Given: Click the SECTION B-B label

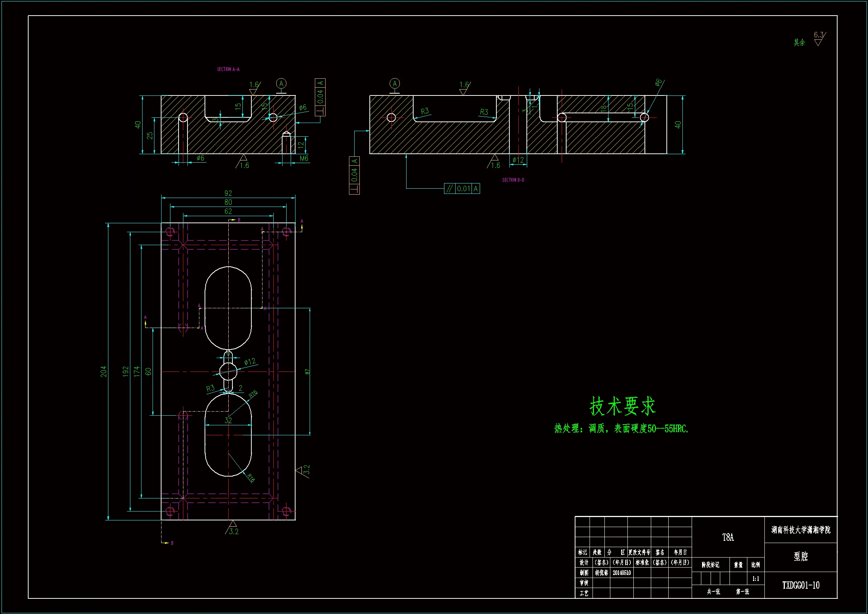Looking at the screenshot, I should pyautogui.click(x=513, y=180).
